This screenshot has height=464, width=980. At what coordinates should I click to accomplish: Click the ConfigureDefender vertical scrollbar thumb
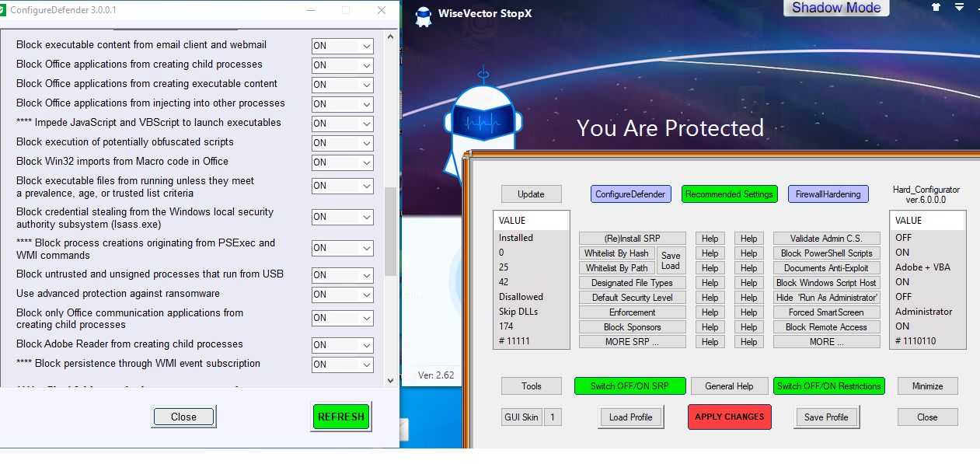[390, 231]
